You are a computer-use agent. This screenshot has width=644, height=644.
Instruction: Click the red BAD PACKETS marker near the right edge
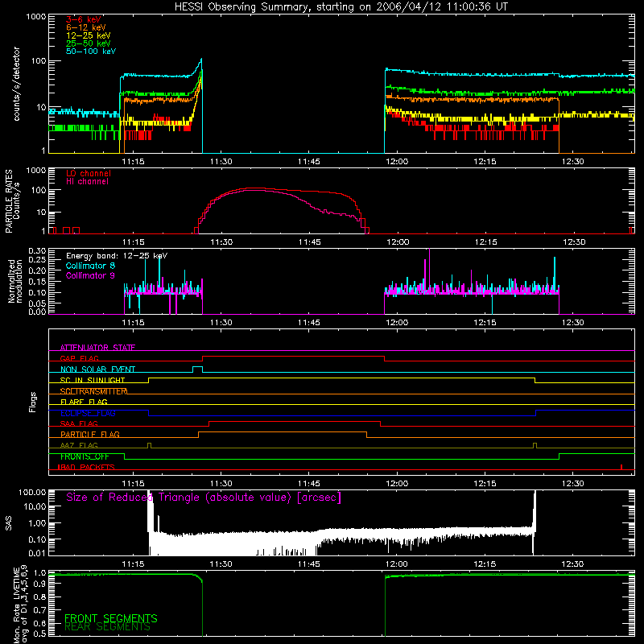(x=621, y=467)
